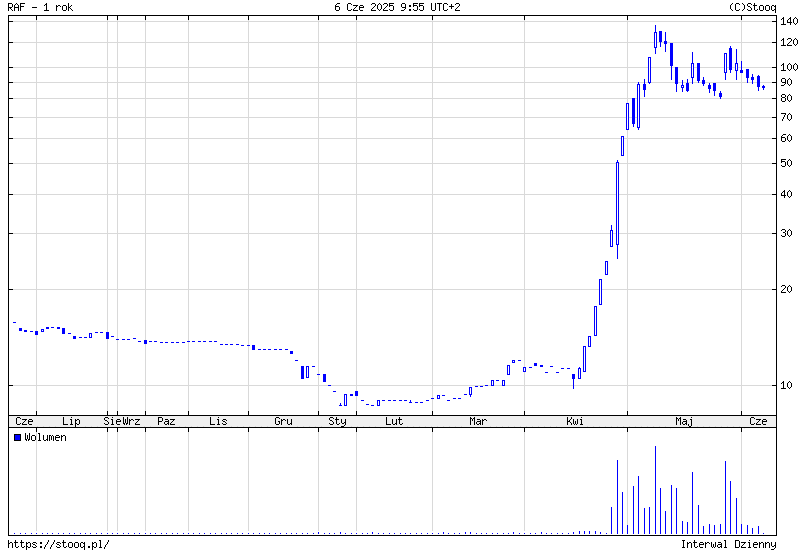800x550 pixels.
Task: Click the price axis value 20
Action: point(786,289)
